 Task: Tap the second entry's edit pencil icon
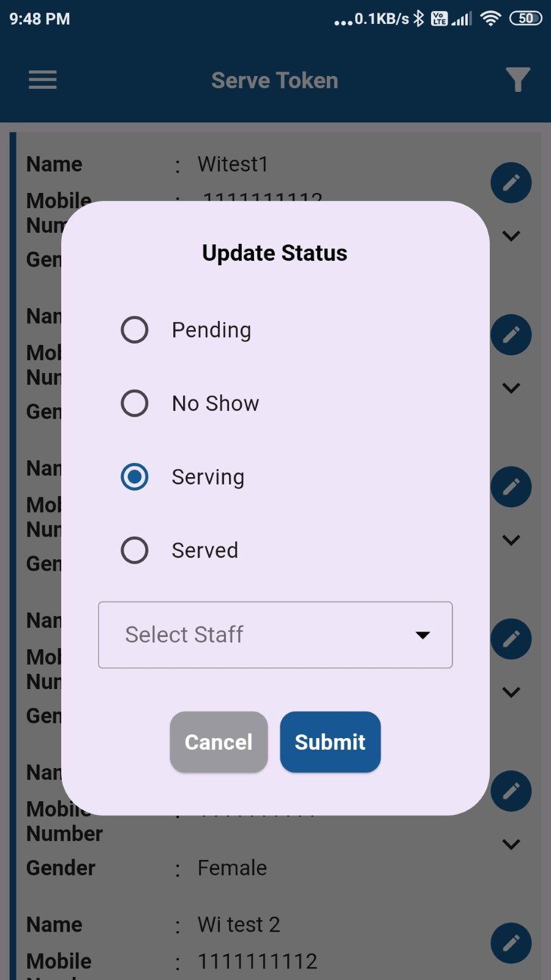(x=511, y=335)
